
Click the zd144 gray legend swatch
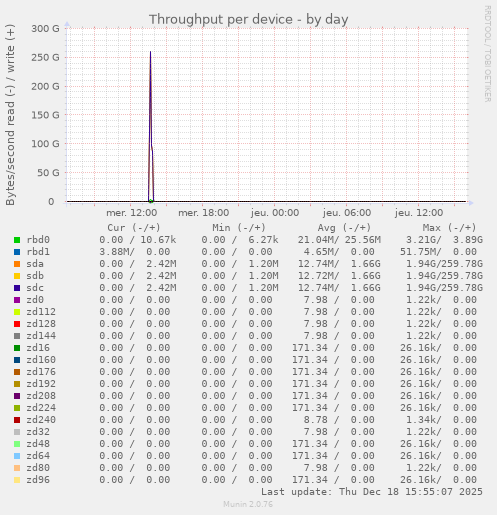[x=17, y=336]
